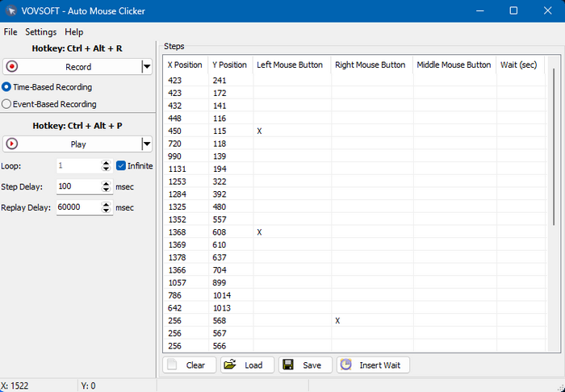Click Y value 567 in the steps list

click(x=220, y=333)
